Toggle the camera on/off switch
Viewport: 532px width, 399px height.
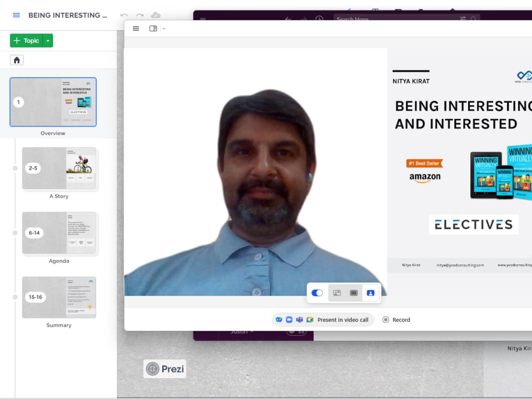[x=317, y=293]
